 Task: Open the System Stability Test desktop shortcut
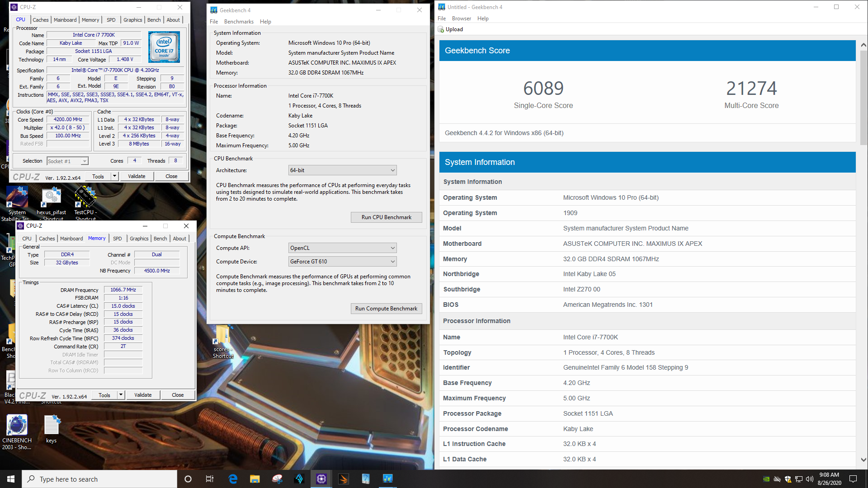tap(17, 202)
